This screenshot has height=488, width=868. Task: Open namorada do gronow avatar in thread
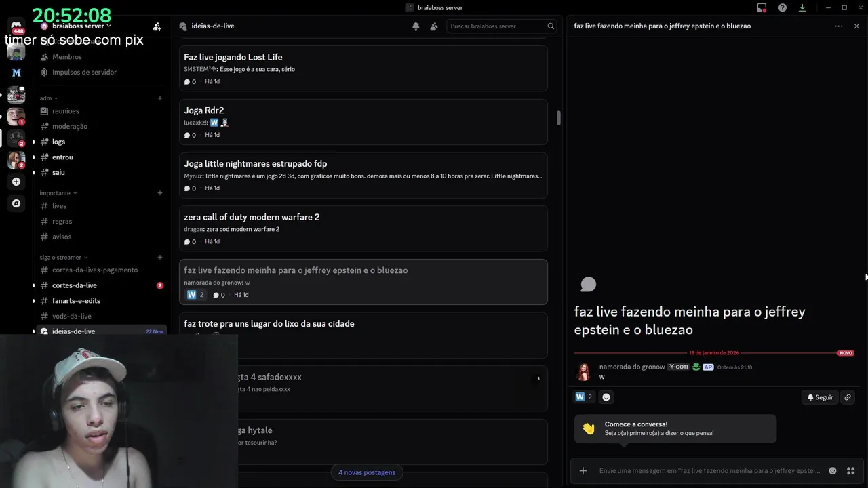point(583,371)
